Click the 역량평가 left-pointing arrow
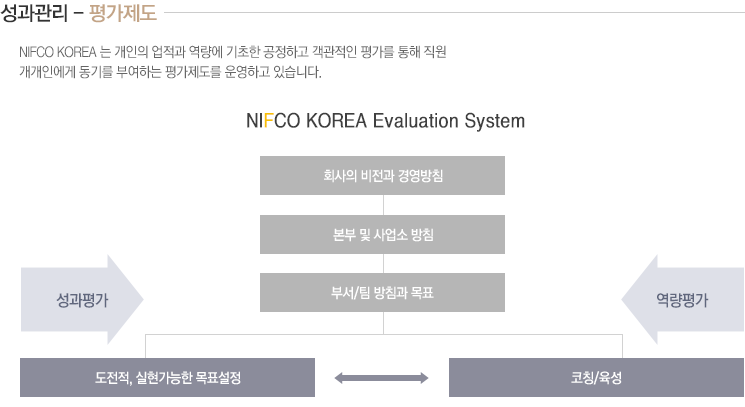Image resolution: width=745 pixels, height=407 pixels. [682, 300]
